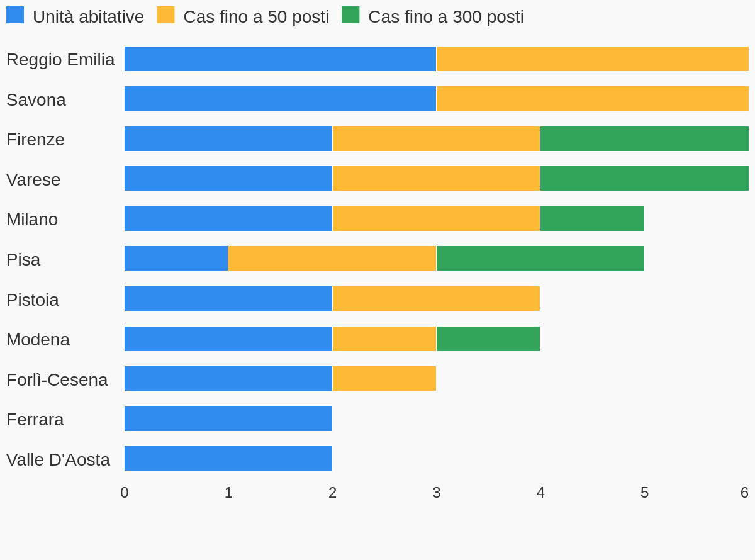
Task: Click the green Cas fino a 300 posti swatch
Action: 350,15
